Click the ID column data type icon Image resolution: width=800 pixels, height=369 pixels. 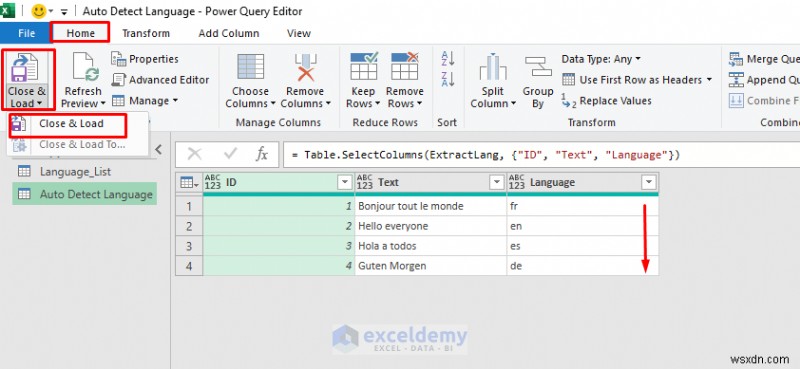click(212, 182)
